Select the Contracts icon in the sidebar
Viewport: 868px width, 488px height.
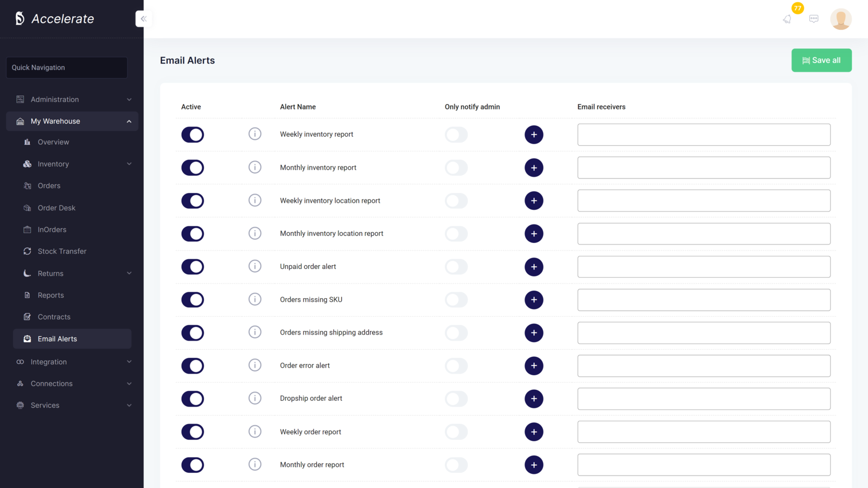[27, 317]
